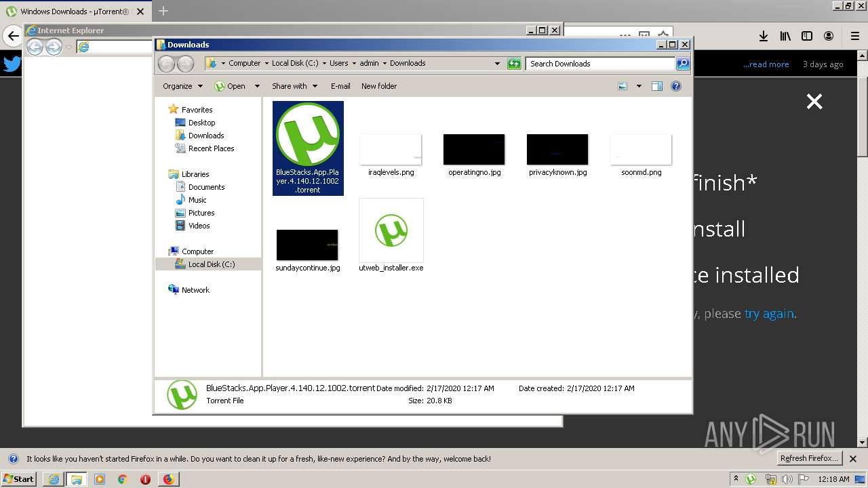Open the Firefox library icon
This screenshot has height=488, width=868.
[785, 36]
